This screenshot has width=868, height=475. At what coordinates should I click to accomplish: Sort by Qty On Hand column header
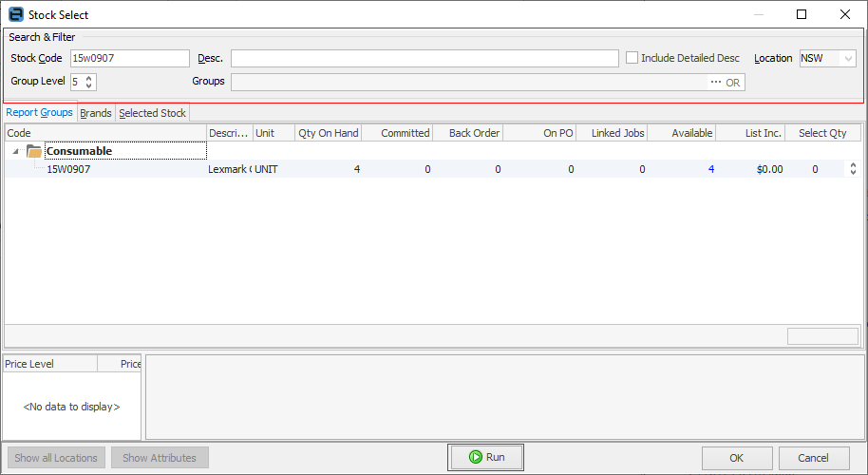click(x=329, y=133)
